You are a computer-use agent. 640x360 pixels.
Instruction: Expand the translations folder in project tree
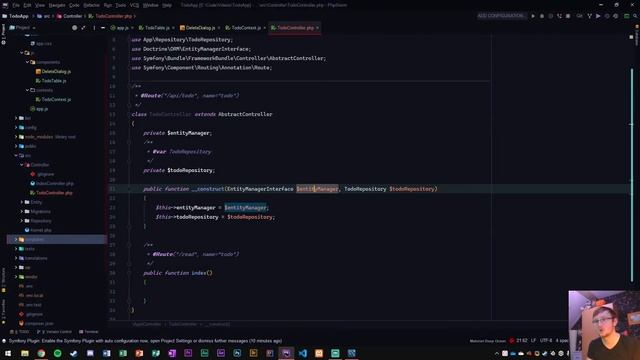click(16, 258)
